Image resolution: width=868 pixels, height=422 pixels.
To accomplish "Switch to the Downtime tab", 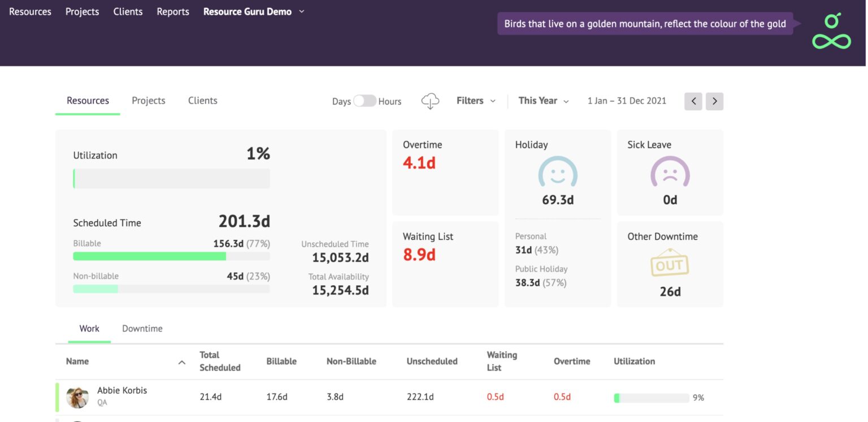I will pos(142,329).
